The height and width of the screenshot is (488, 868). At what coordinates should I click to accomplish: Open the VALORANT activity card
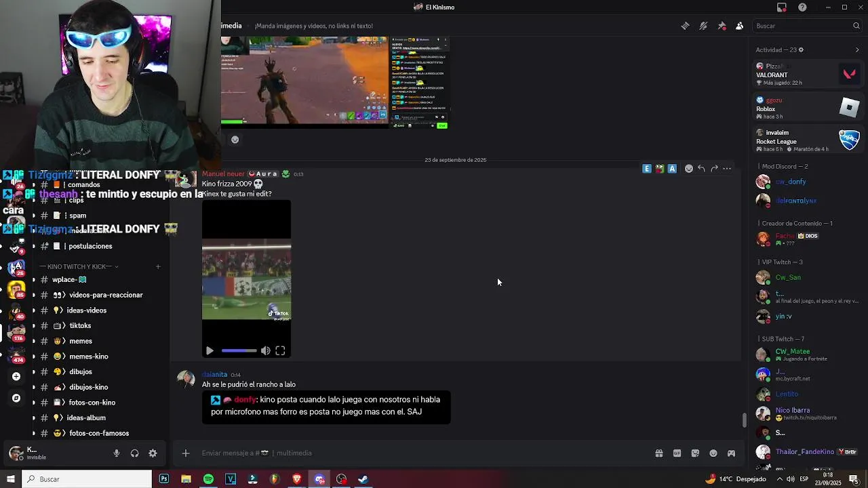click(x=808, y=74)
